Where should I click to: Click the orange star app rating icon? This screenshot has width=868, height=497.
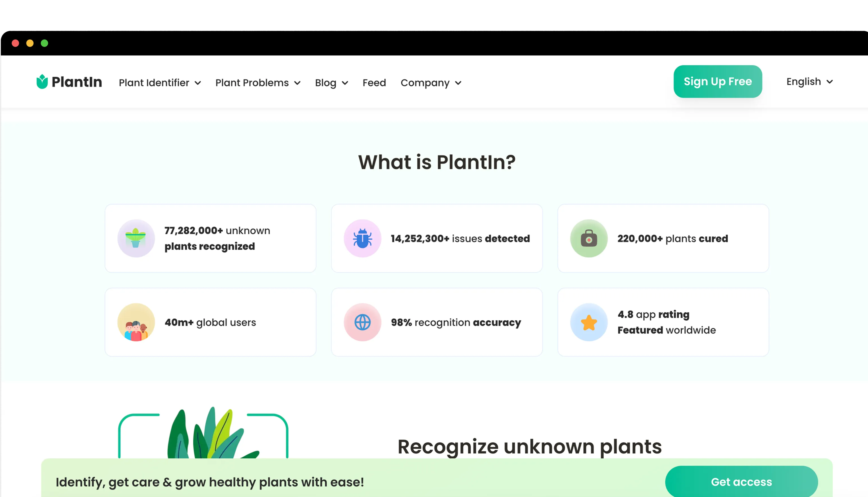[588, 322]
